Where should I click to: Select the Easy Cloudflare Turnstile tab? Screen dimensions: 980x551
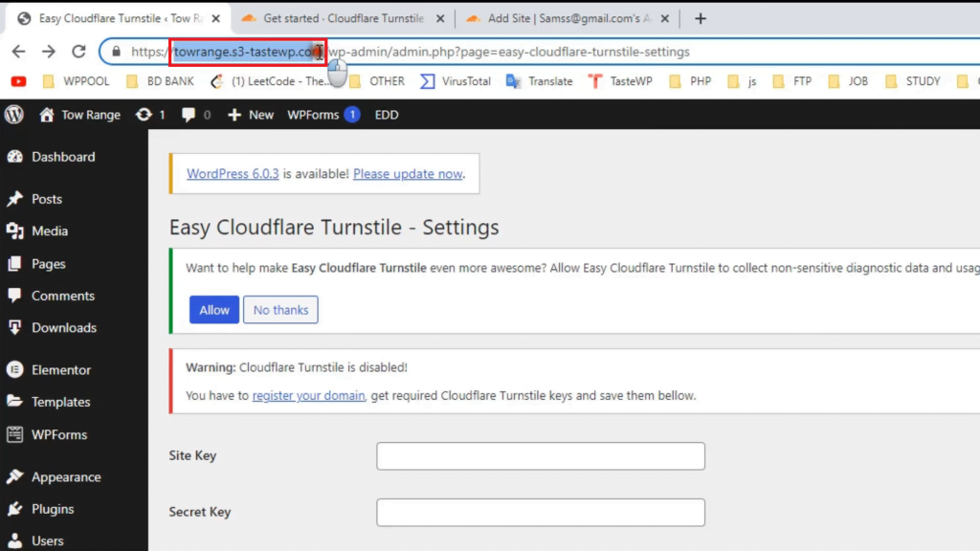pos(119,19)
